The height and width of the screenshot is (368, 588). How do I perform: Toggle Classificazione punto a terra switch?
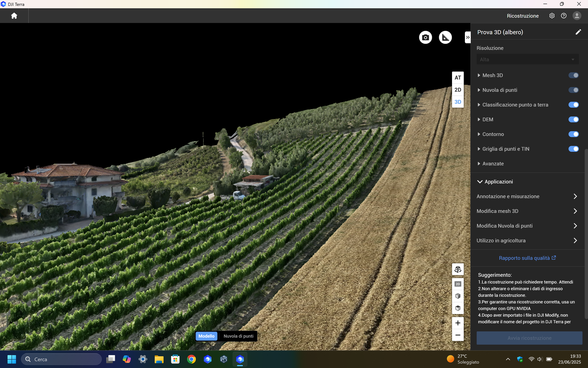[x=573, y=105]
